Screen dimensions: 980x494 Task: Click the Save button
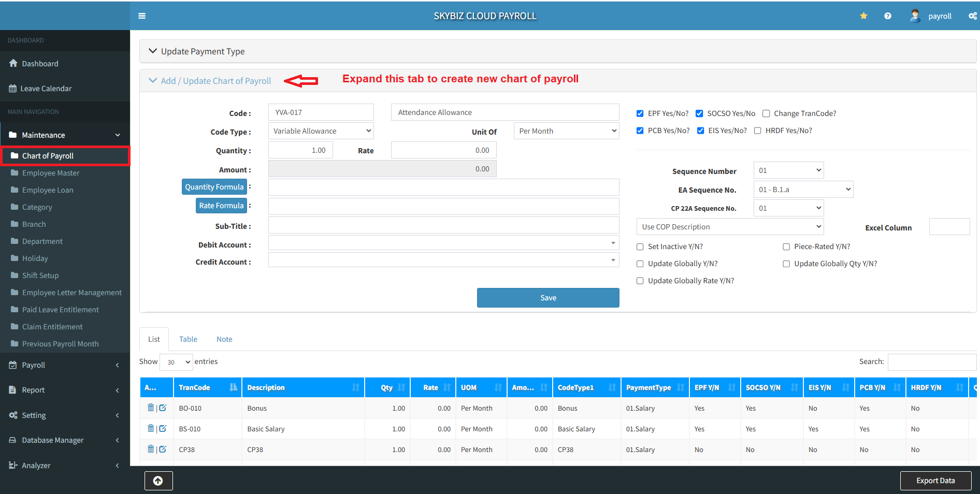point(548,298)
